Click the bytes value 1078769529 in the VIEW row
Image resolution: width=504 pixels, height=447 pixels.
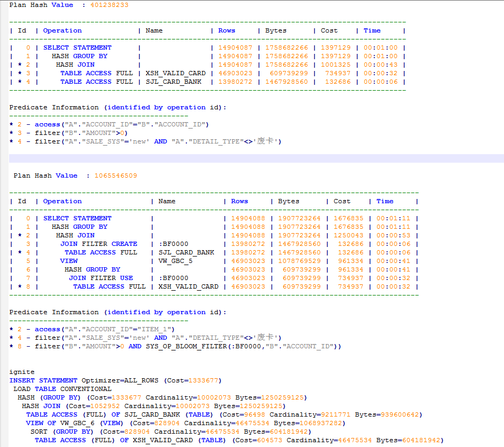click(x=299, y=261)
